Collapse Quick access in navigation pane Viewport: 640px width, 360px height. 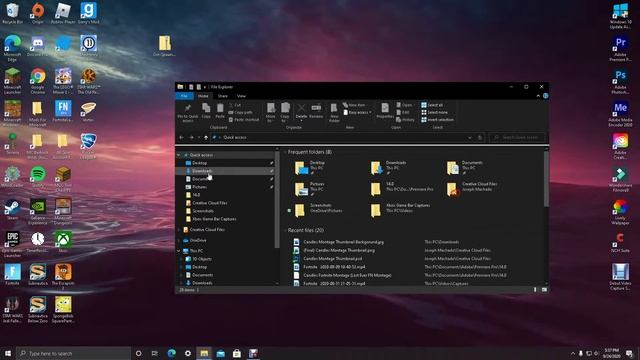[x=179, y=155]
